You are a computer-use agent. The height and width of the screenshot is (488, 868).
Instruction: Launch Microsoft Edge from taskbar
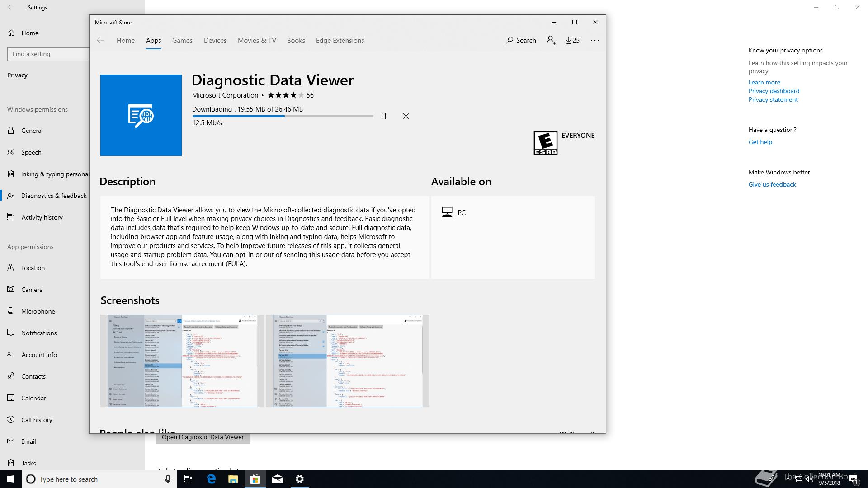(x=211, y=479)
